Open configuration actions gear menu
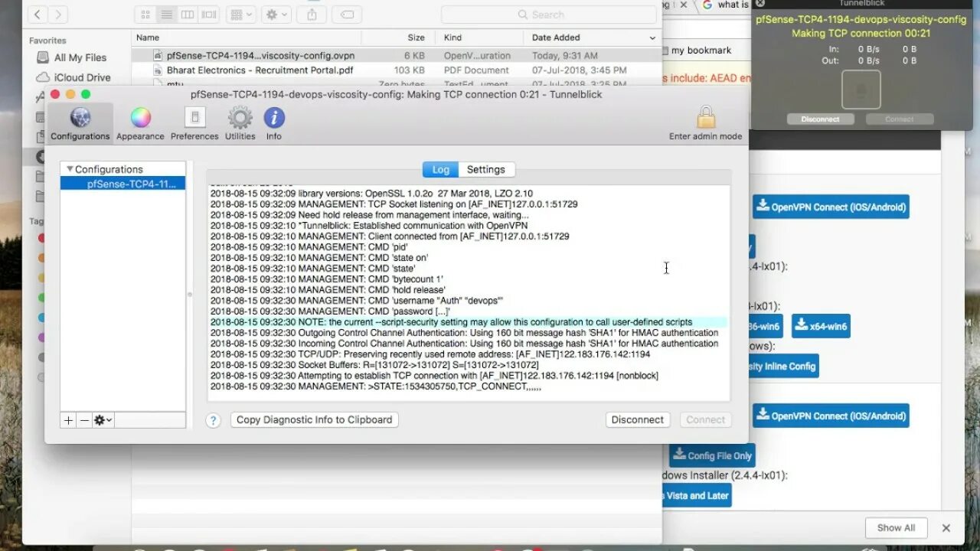Viewport: 980px width, 551px height. click(x=103, y=420)
